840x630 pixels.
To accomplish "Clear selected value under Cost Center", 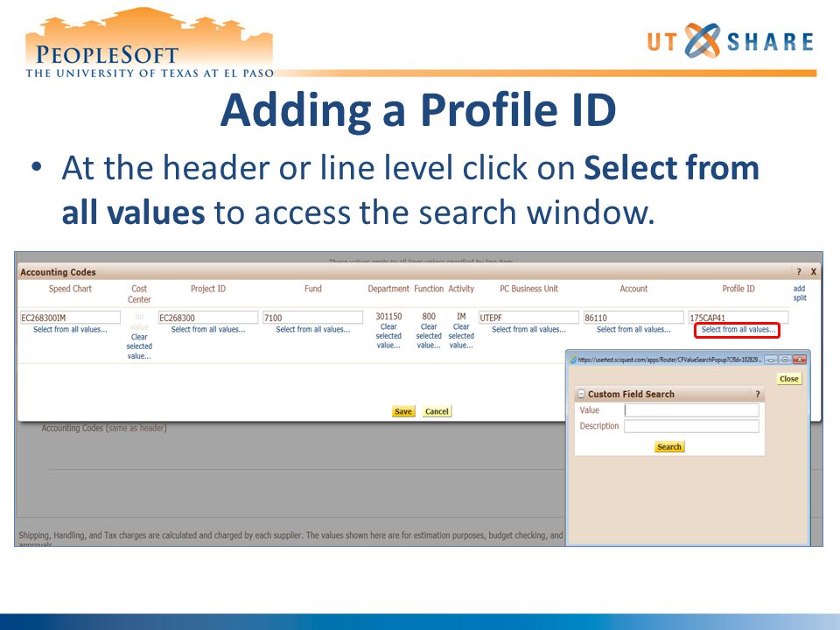I will [x=139, y=346].
